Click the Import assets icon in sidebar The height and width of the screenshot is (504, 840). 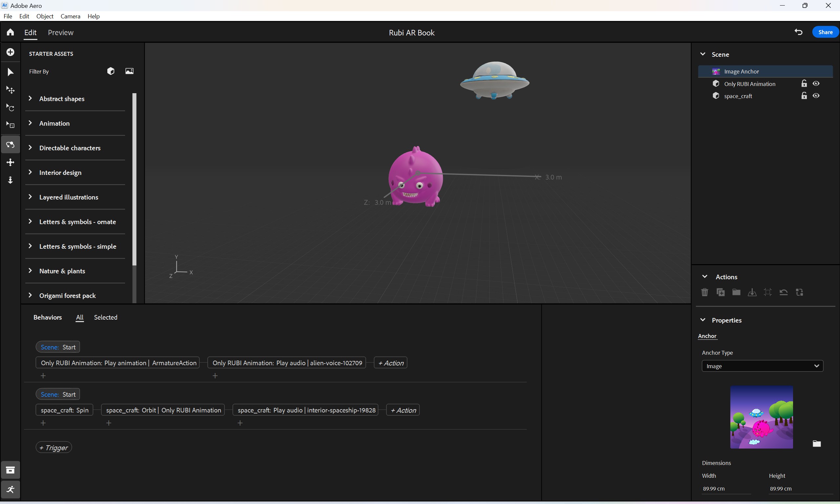[10, 52]
